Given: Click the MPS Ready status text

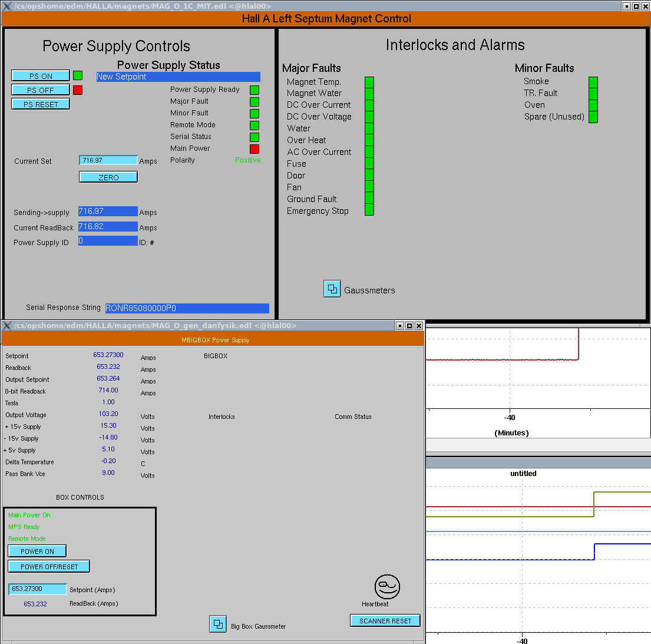Looking at the screenshot, I should [24, 527].
